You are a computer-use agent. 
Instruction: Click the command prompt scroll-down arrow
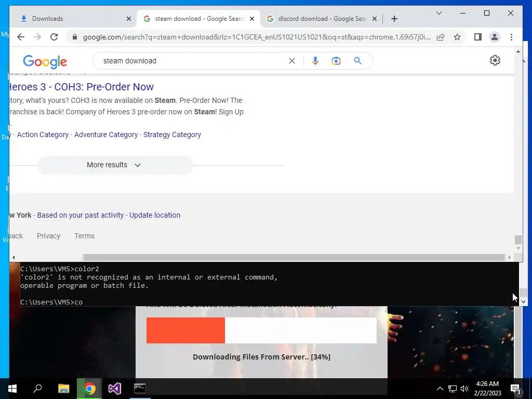coord(523,301)
